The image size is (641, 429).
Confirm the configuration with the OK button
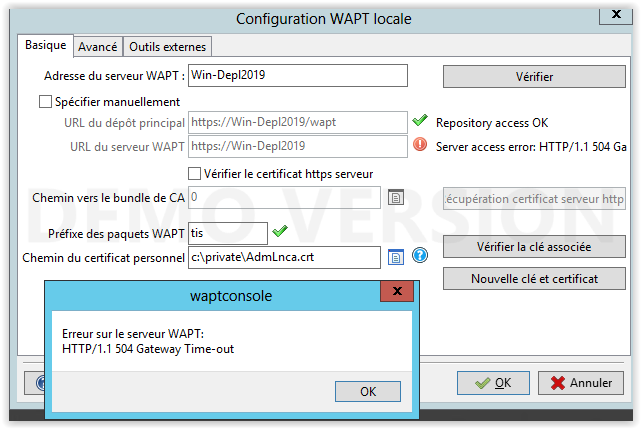tap(493, 383)
